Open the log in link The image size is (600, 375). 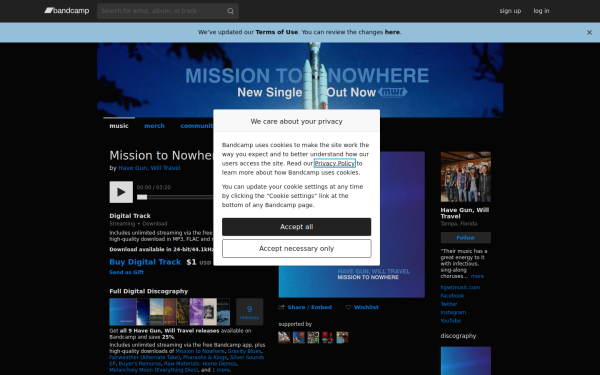tap(541, 11)
